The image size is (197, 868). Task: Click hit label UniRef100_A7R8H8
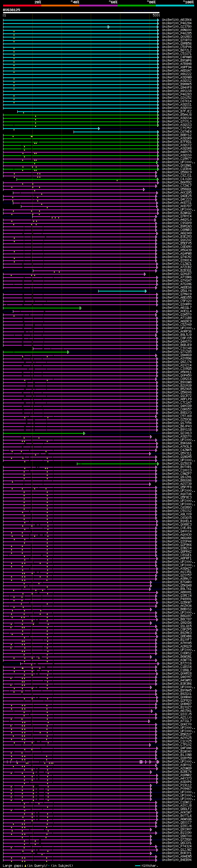coord(176,64)
